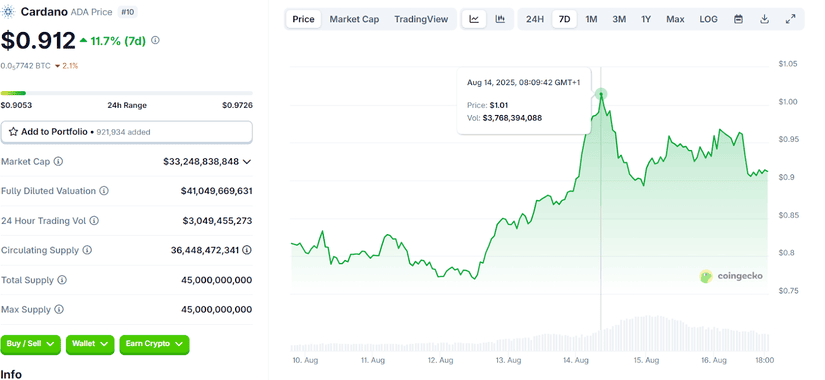Download the chart data

coord(764,19)
